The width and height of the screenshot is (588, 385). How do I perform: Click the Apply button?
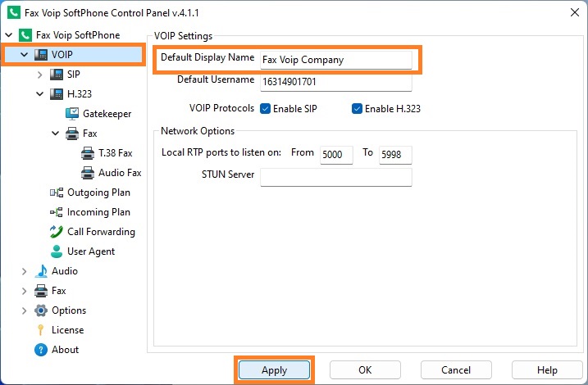click(275, 370)
